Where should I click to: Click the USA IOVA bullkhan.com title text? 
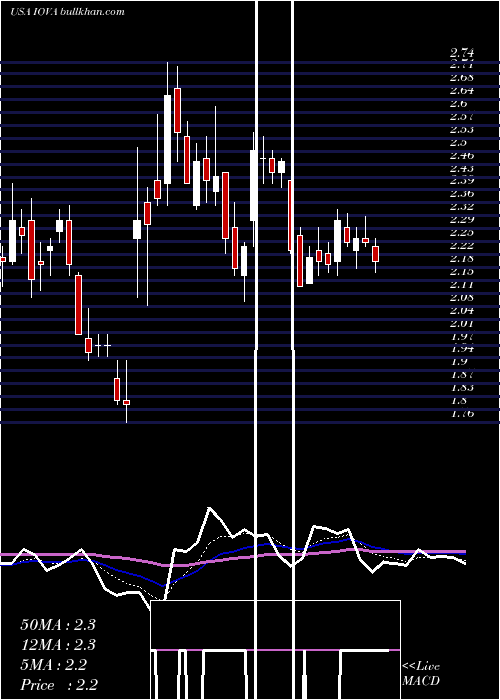(x=67, y=12)
